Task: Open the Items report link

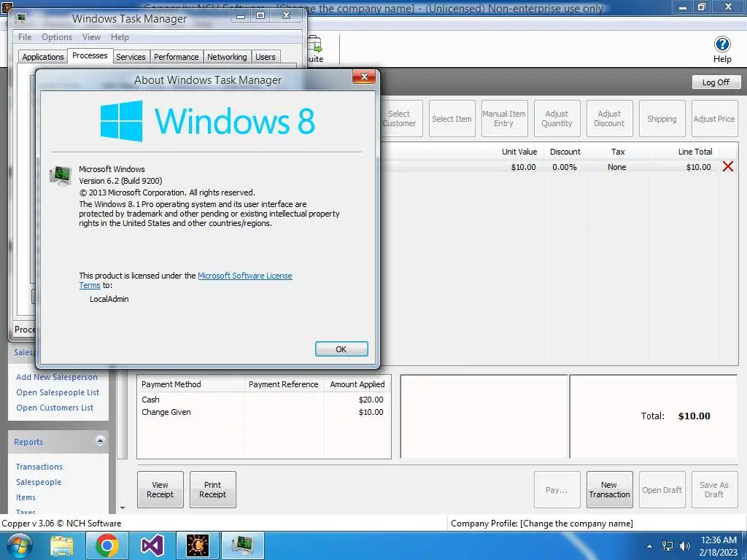Action: 26,497
